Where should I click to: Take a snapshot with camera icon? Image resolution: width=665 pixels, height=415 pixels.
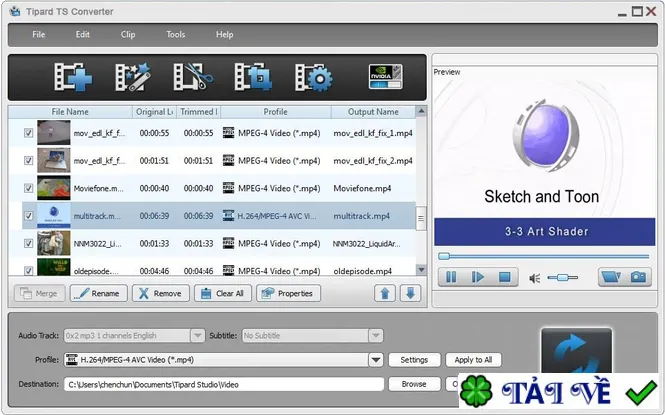coord(638,277)
